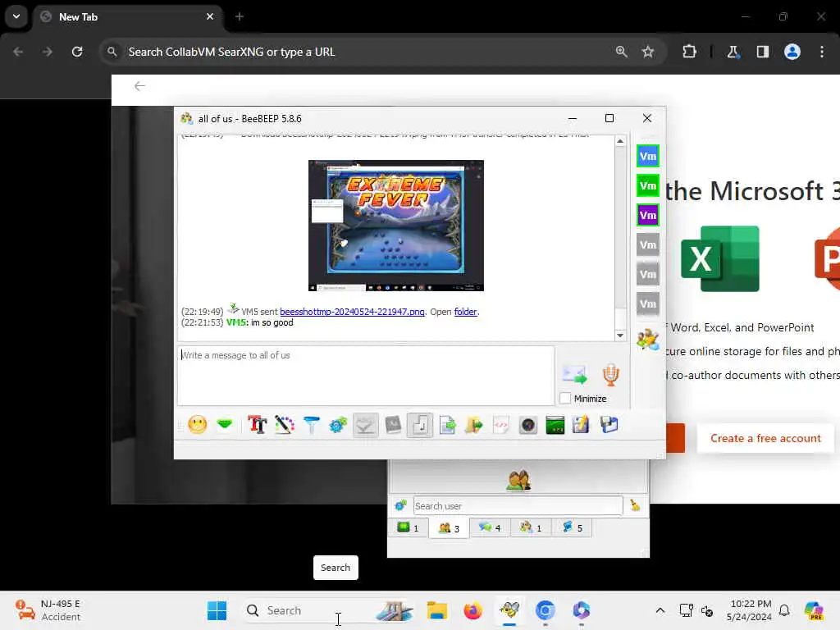Select the users tab labeled 3

coord(449,527)
